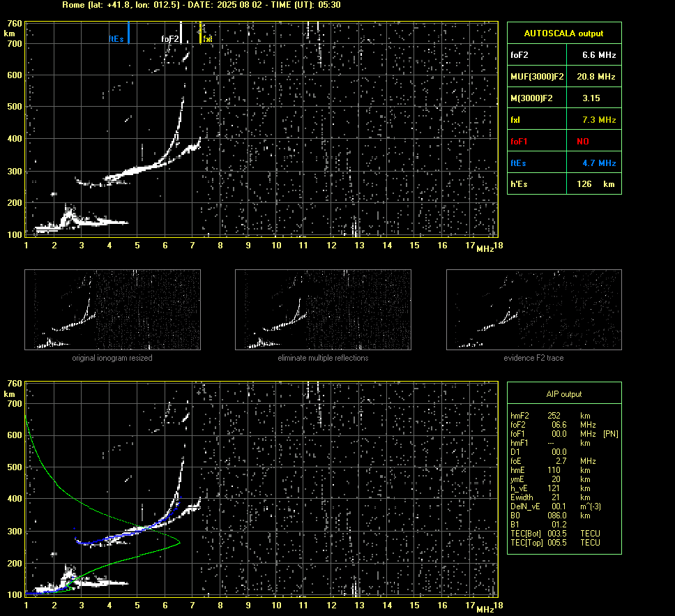Screen dimensions: 675x616
Task: Click the foE 2.7 MHz value
Action: 561,461
